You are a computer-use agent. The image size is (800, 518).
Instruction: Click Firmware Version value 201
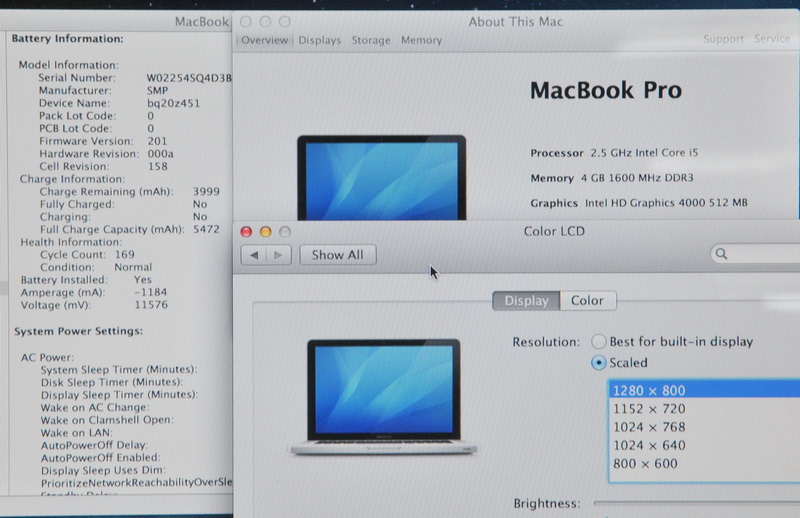157,141
